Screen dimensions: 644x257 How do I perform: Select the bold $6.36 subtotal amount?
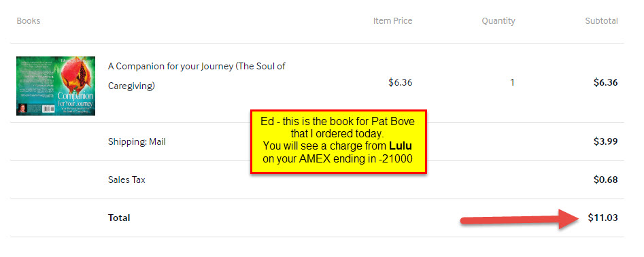point(605,82)
